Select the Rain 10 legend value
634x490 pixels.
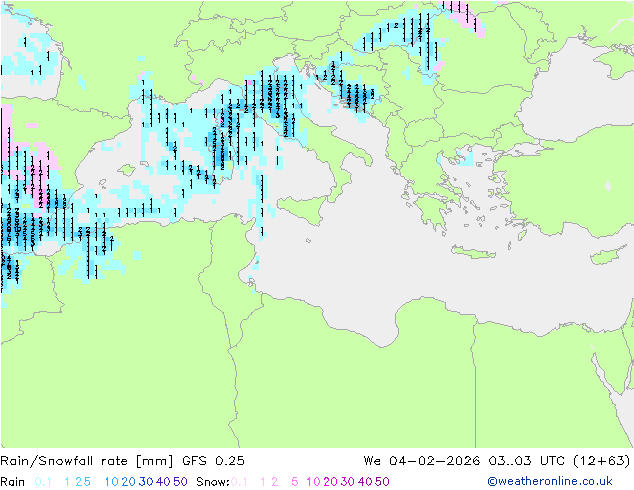coord(112,482)
